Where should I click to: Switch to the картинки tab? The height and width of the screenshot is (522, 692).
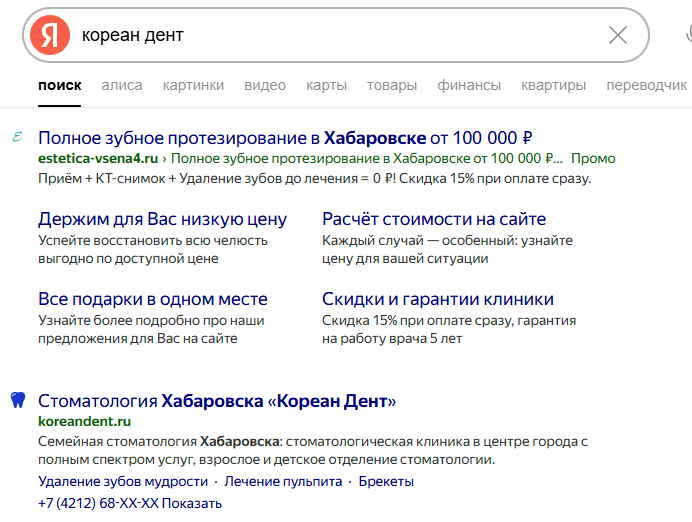point(193,86)
